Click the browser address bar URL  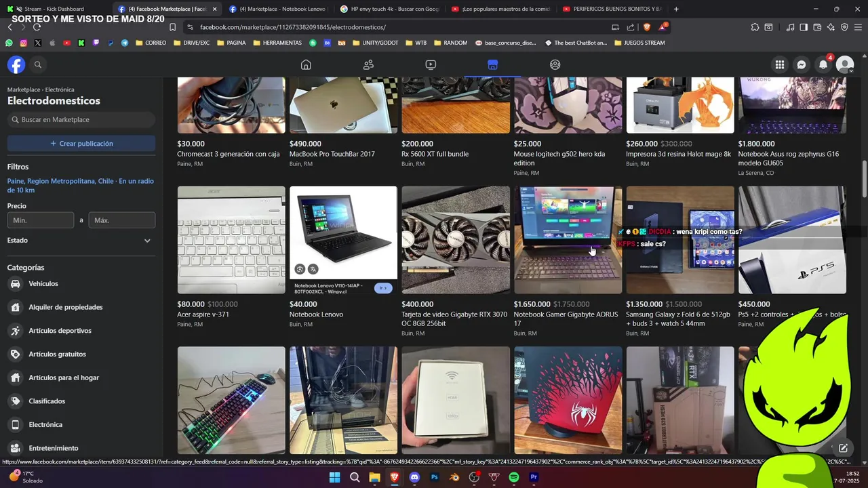tap(293, 27)
